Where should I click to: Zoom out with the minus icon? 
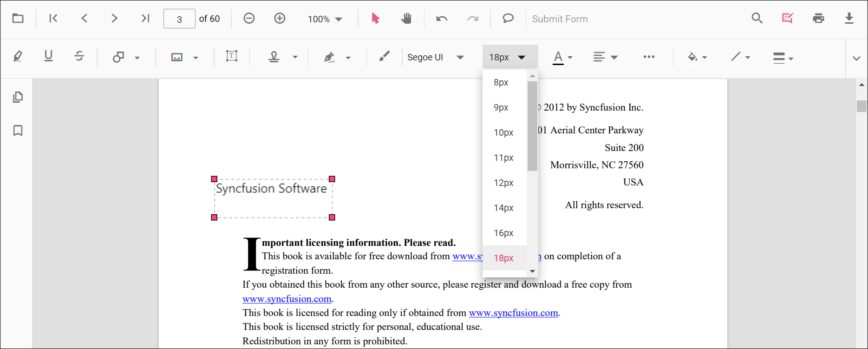pos(249,19)
